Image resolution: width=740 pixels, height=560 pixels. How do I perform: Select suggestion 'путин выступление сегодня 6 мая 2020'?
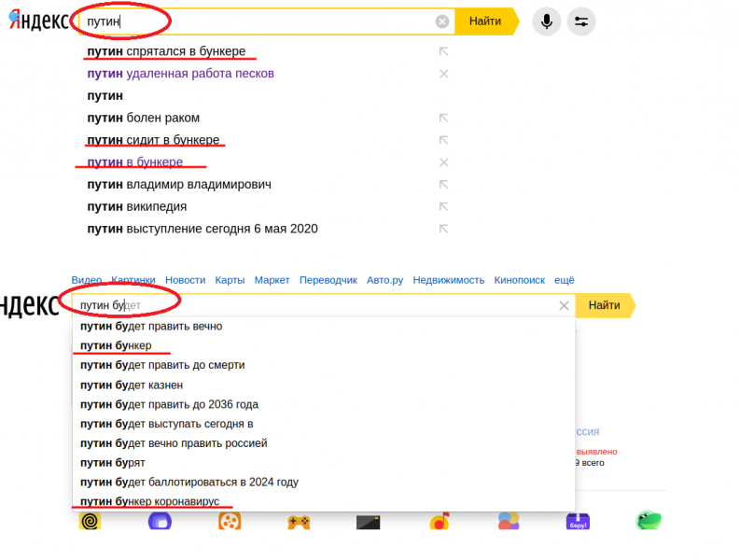point(202,229)
